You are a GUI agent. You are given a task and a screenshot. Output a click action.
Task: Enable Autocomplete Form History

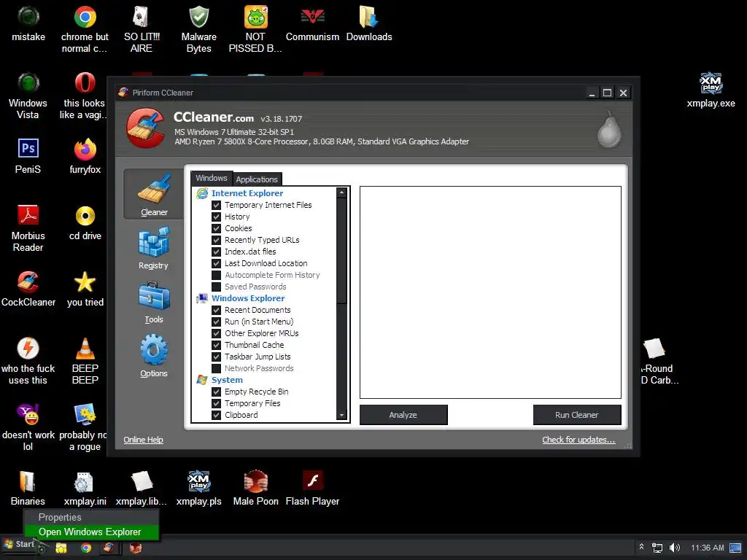216,275
